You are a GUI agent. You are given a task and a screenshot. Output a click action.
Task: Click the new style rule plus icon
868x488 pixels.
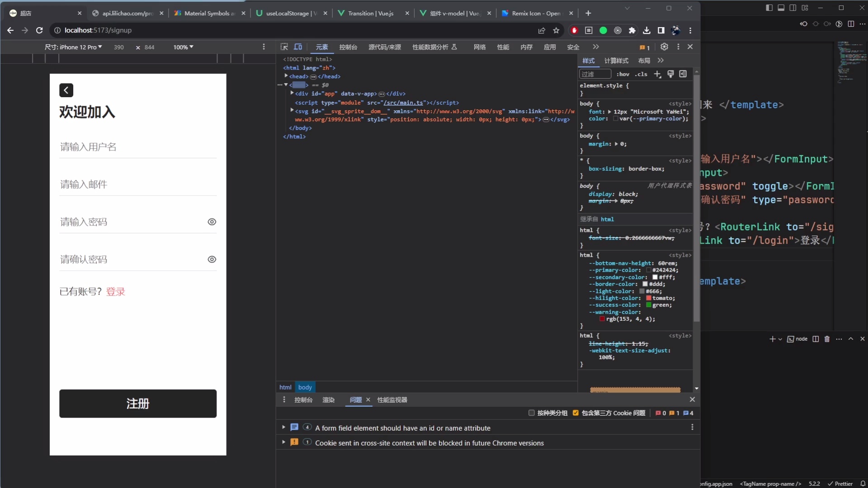click(657, 74)
